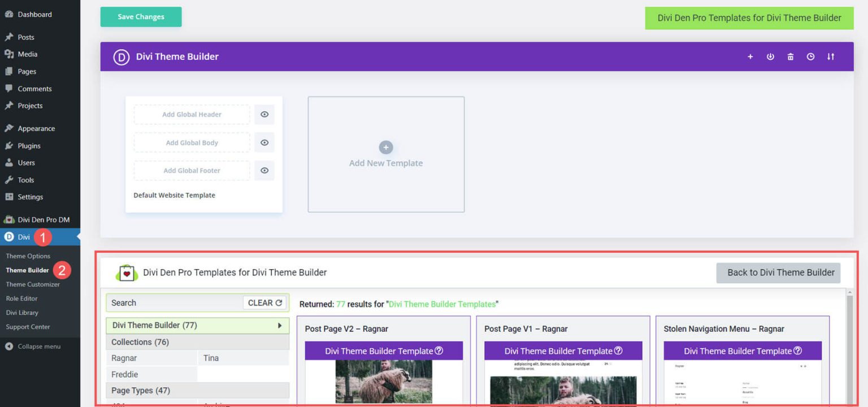Click the Divi Den Pro heart logo
868x407 pixels.
127,272
